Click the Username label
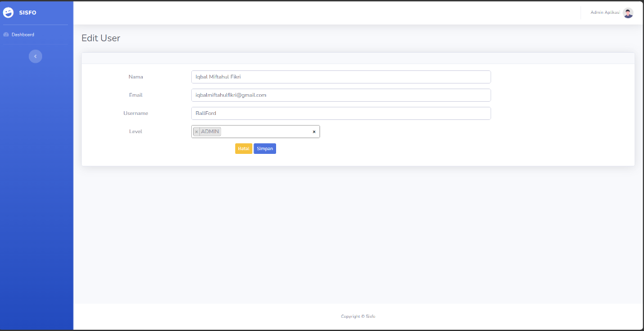Screen dimensions: 644x331 click(x=136, y=113)
